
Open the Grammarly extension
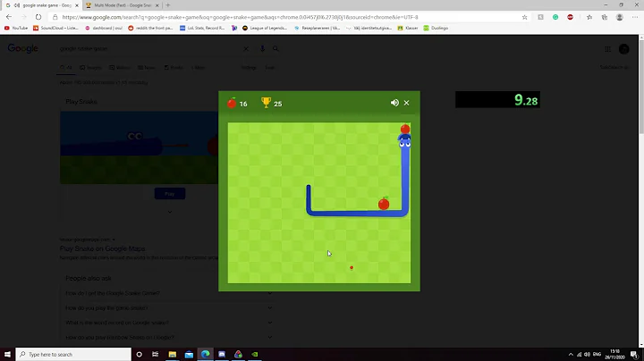(x=555, y=17)
